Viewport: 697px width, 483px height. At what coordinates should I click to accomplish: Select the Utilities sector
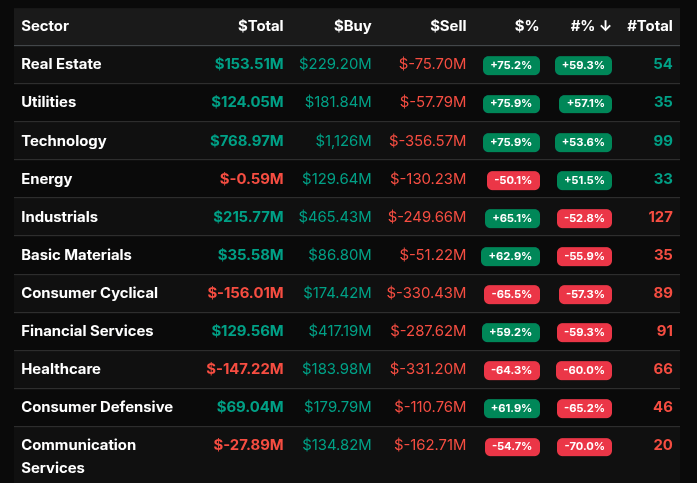coord(48,102)
